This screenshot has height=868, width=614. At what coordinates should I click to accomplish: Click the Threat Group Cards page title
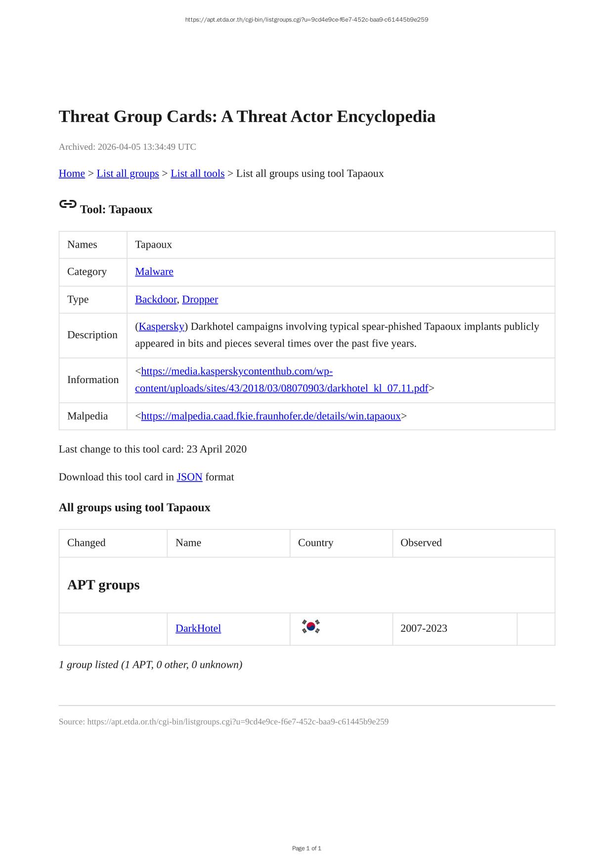[x=247, y=117]
